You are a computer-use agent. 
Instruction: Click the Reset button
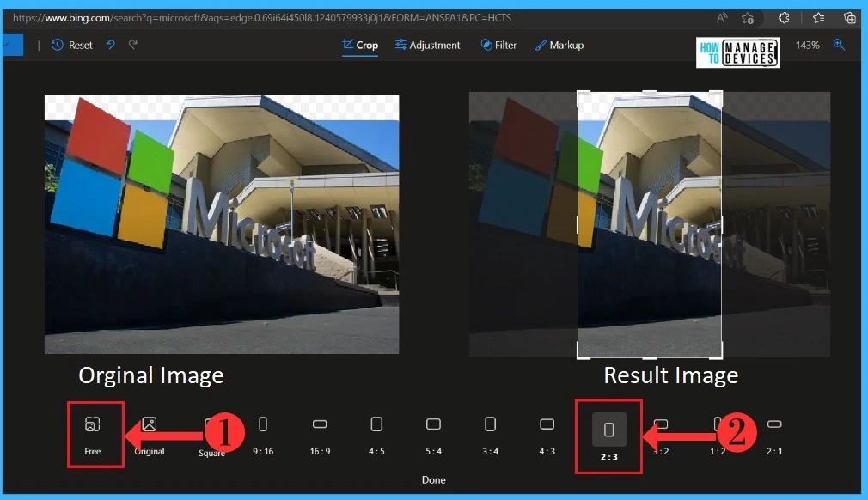[x=72, y=45]
